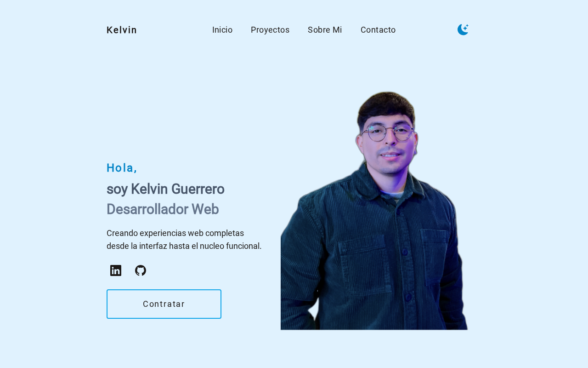Image resolution: width=588 pixels, height=368 pixels.
Task: Open the LinkedIn profile icon
Action: coord(116,270)
